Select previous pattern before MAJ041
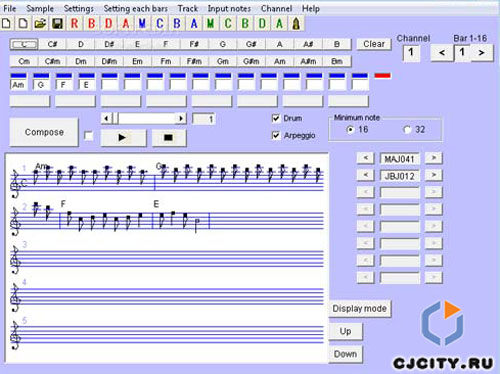The width and height of the screenshot is (500, 374). (365, 158)
